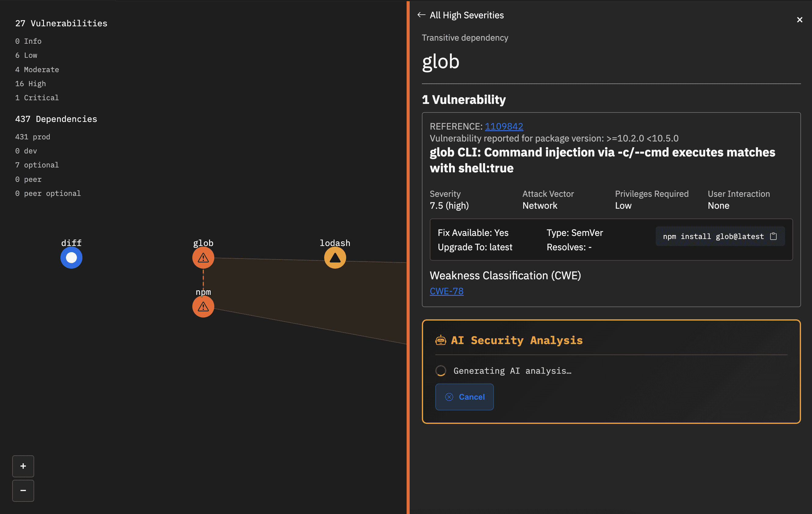Click the npm install glob@latest code box
The width and height of the screenshot is (812, 514).
713,236
